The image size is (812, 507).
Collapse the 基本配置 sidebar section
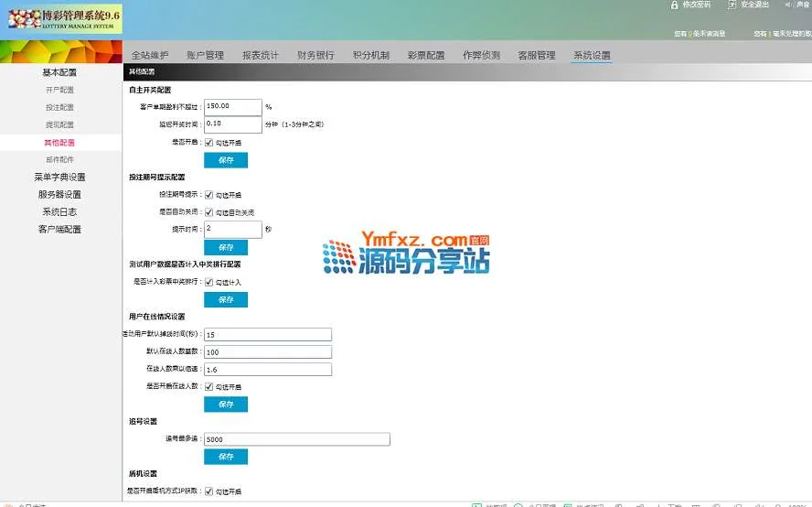click(59, 72)
